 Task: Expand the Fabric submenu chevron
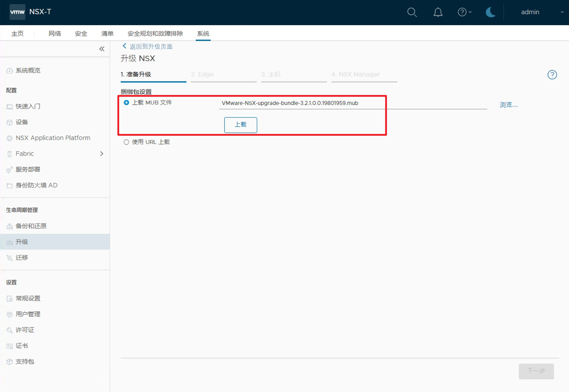coord(101,154)
